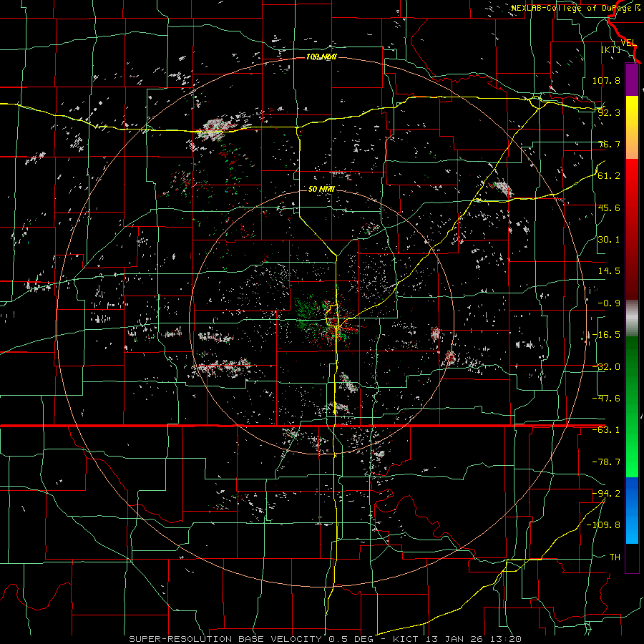Select the -16.5 velocity scale value
The image size is (644, 644).
(x=606, y=334)
